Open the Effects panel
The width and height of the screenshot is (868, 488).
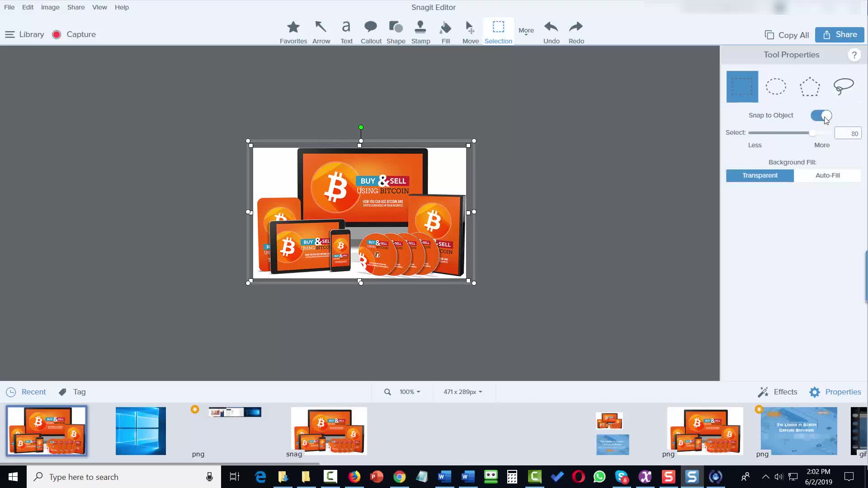[778, 392]
